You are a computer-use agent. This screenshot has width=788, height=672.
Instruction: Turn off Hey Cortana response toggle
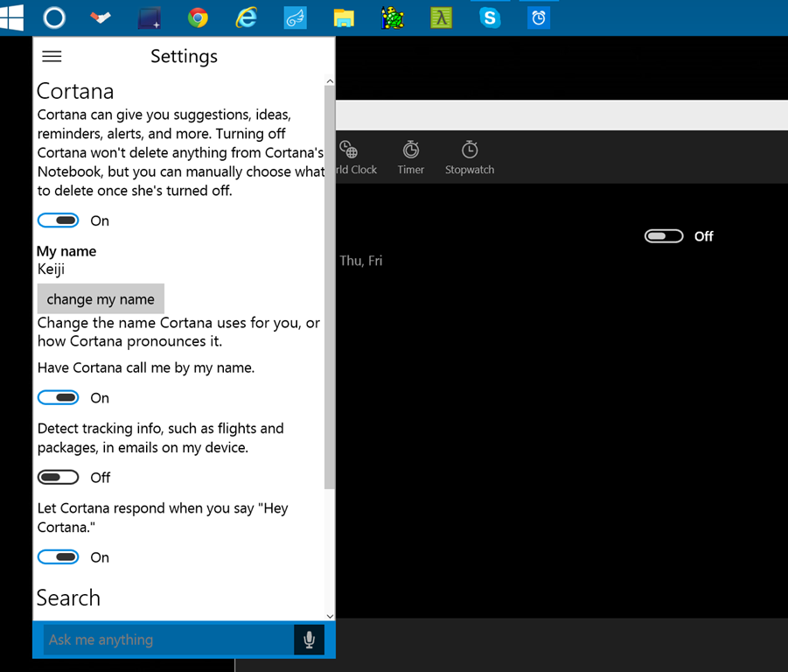tap(59, 557)
